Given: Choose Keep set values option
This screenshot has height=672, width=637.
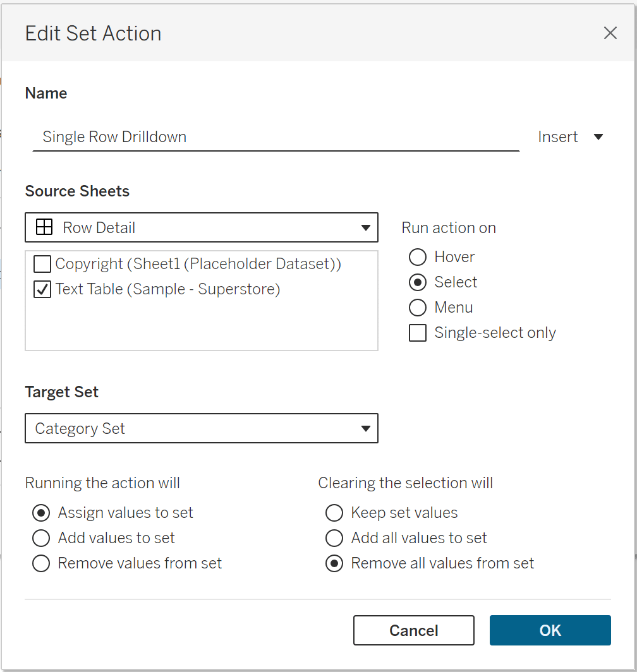Looking at the screenshot, I should (x=334, y=513).
